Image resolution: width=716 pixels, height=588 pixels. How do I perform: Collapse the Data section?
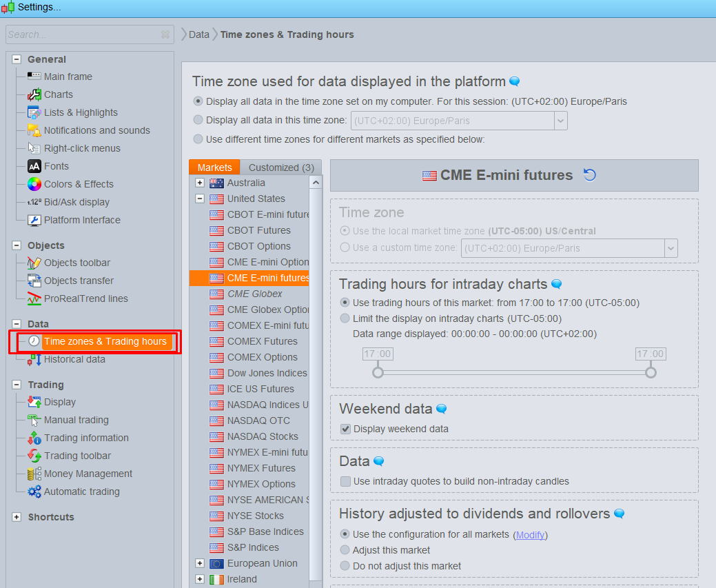(17, 323)
